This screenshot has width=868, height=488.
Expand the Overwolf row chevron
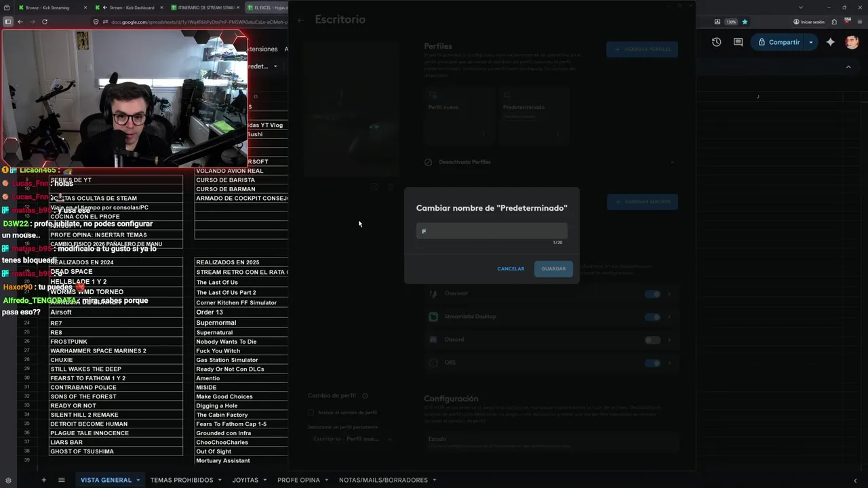click(669, 294)
